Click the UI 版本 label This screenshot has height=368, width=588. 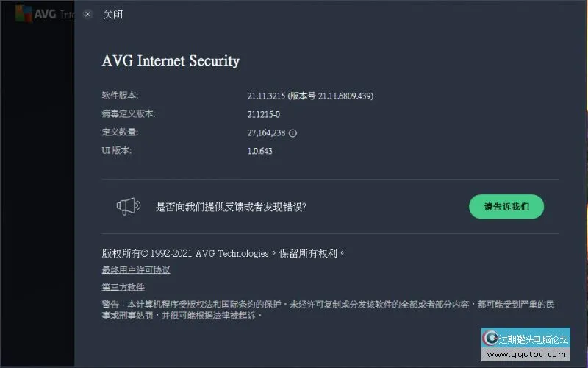coord(116,151)
